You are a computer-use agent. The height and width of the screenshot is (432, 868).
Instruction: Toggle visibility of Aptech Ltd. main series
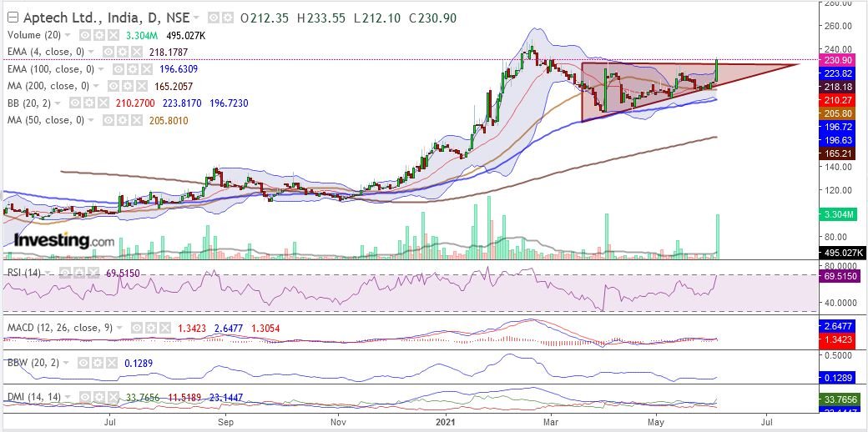coord(213,18)
